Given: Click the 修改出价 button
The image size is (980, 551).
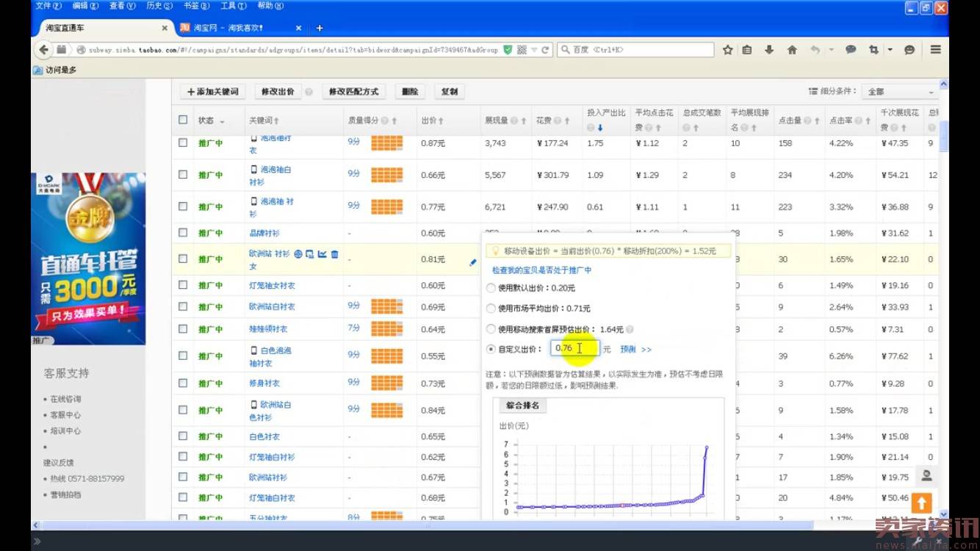Looking at the screenshot, I should click(x=278, y=92).
